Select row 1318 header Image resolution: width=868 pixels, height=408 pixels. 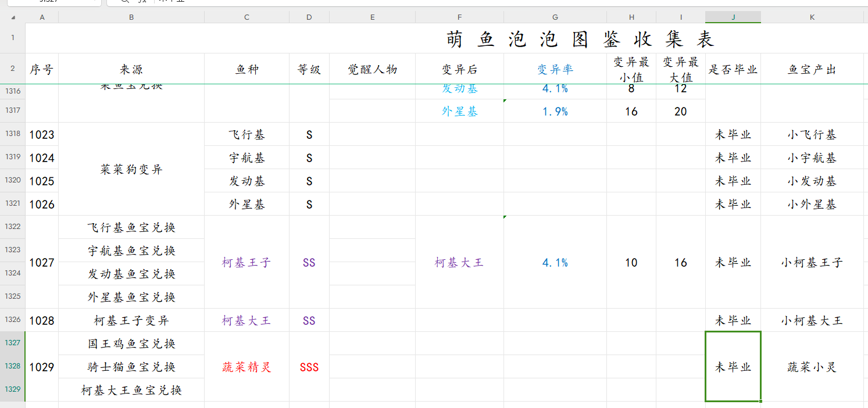pyautogui.click(x=13, y=134)
